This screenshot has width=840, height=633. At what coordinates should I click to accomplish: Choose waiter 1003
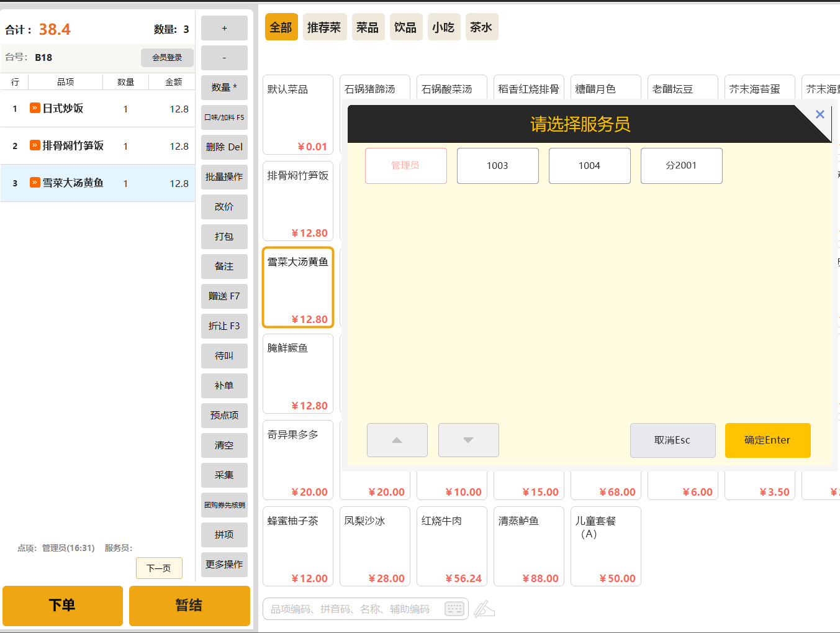click(498, 166)
